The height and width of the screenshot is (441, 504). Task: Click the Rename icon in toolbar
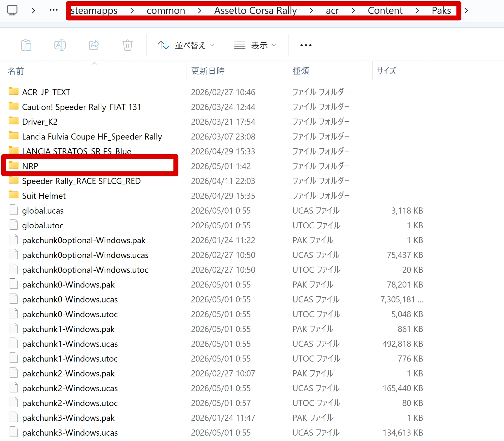[x=60, y=45]
